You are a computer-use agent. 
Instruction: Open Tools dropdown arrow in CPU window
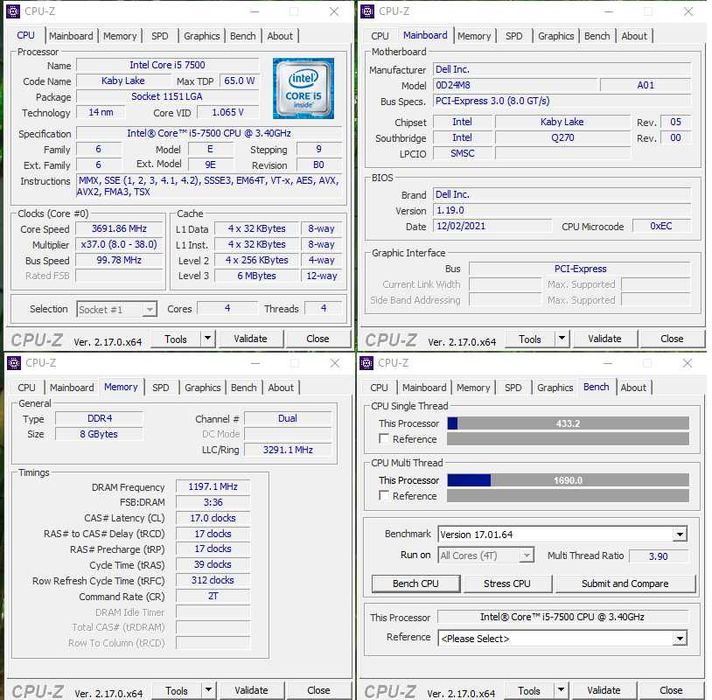208,338
